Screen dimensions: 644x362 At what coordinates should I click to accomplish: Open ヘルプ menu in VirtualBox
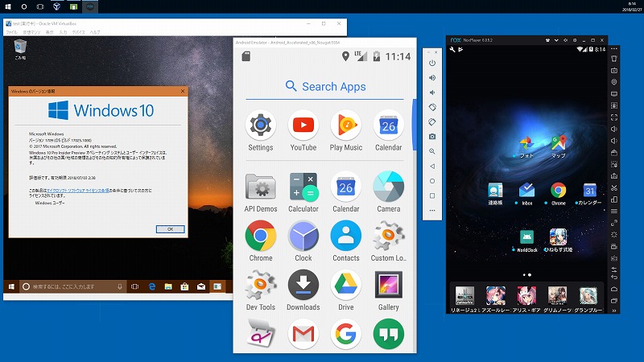point(95,32)
